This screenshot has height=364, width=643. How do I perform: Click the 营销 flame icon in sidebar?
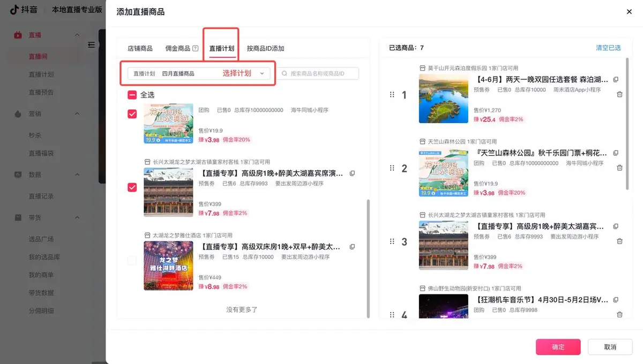pyautogui.click(x=18, y=114)
